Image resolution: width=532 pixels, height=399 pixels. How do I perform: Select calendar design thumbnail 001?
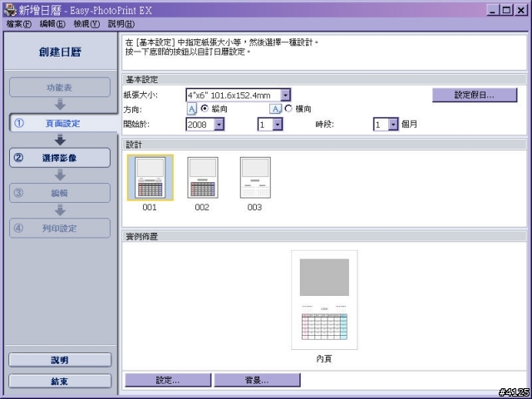pos(150,177)
